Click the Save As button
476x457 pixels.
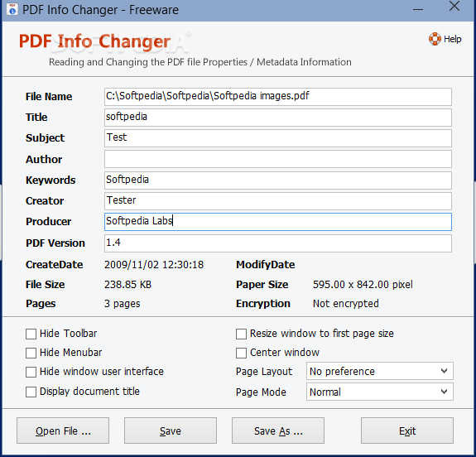(x=278, y=431)
